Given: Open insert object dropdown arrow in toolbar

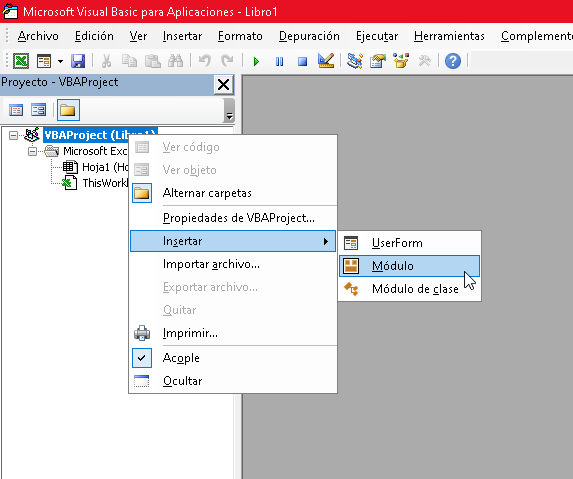Looking at the screenshot, I should click(60, 61).
